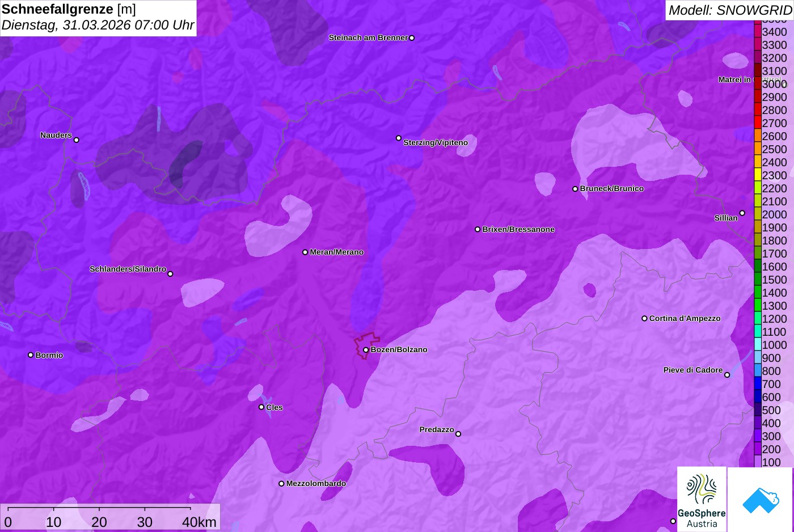Viewport: 794px width, 532px height.
Task: Click the Schlanders/Silandro location marker
Action: pyautogui.click(x=170, y=274)
